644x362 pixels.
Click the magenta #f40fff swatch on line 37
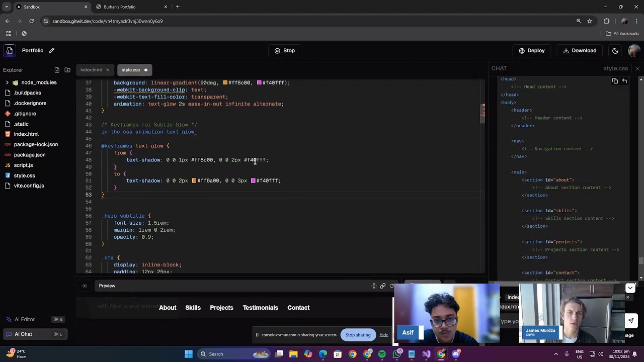259,83
